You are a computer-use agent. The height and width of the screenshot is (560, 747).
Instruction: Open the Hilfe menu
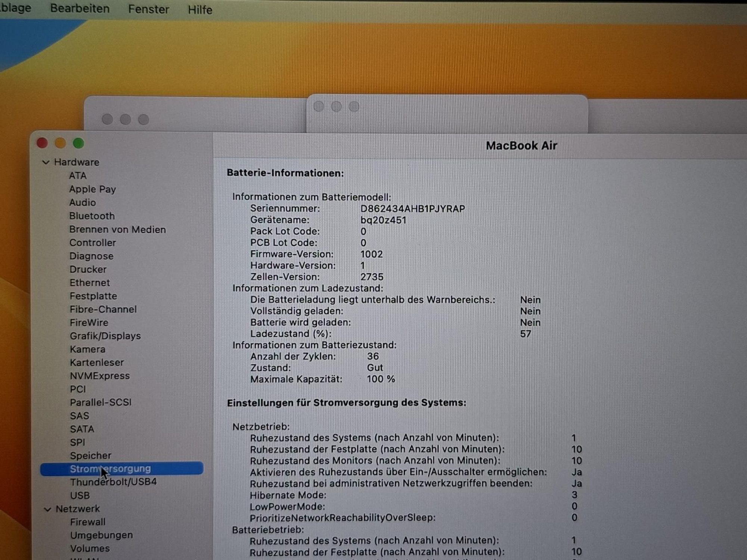click(x=200, y=10)
